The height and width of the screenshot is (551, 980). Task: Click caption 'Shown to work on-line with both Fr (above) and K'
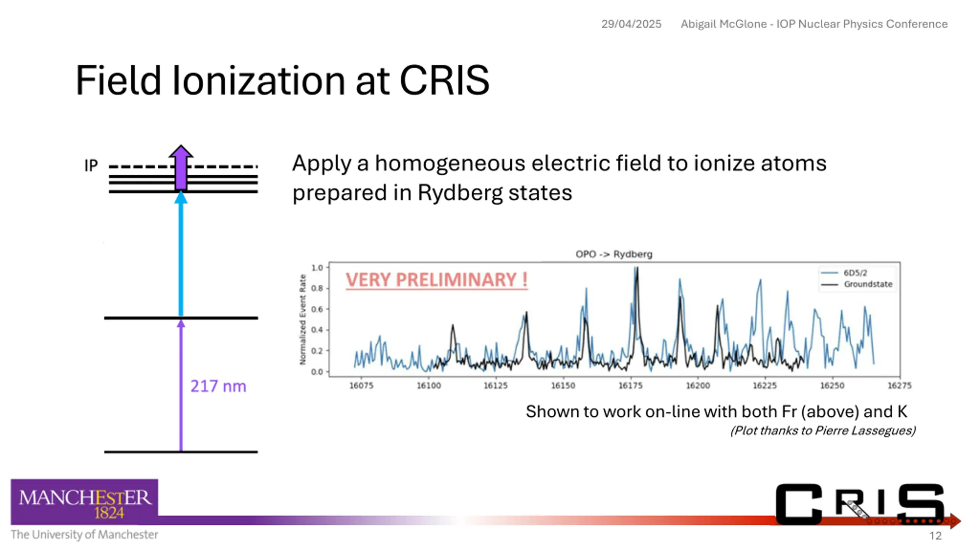click(x=717, y=412)
